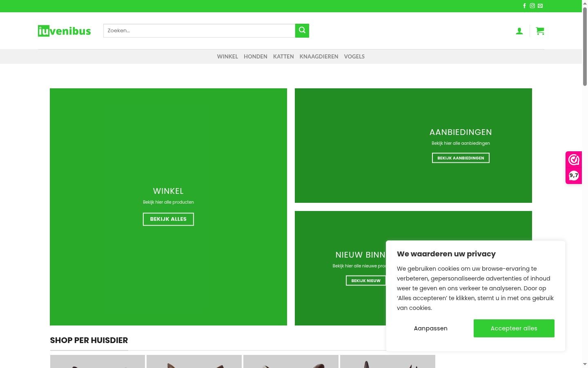Select KATTEN in the navigation bar
The width and height of the screenshot is (588, 368).
point(283,56)
